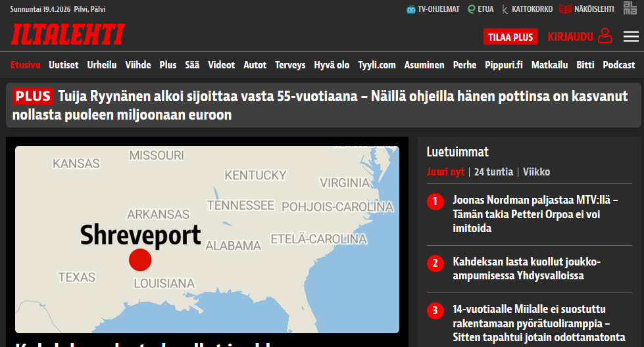Click the date and name day text
Screen dimensions: 644x347
[57, 9]
